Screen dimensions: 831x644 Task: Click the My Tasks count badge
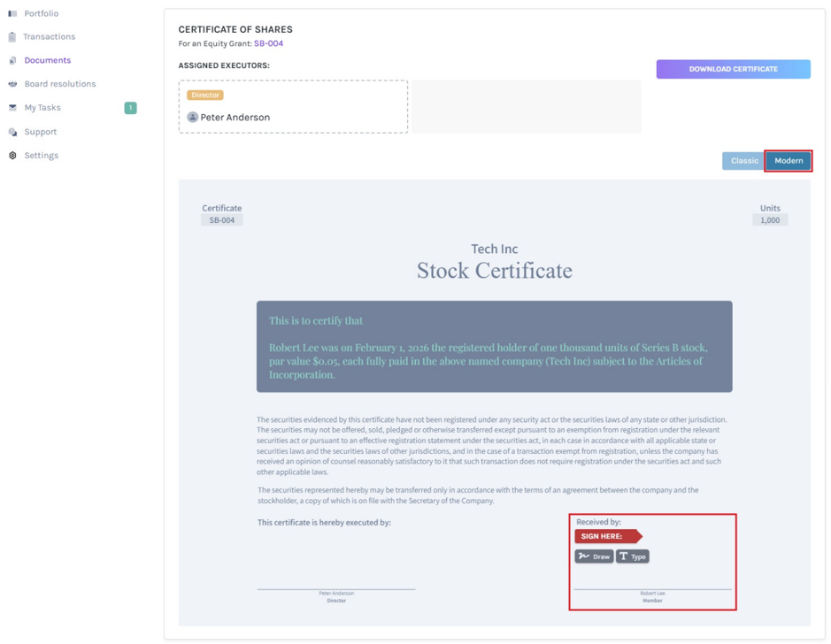point(130,108)
